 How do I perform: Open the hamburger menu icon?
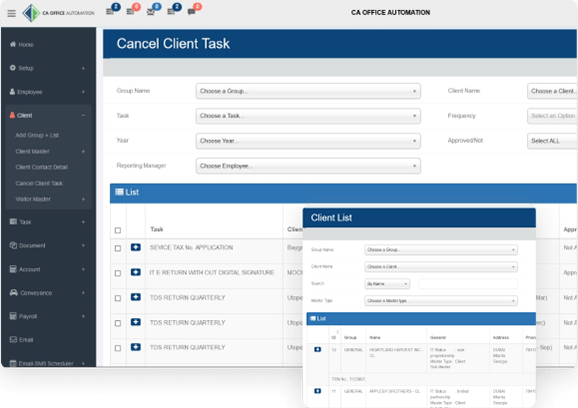point(11,14)
